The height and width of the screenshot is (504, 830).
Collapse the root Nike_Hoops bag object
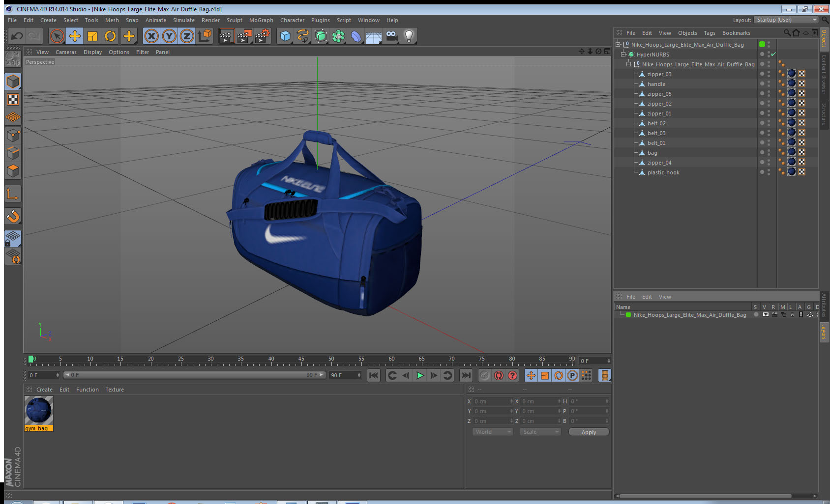(619, 44)
